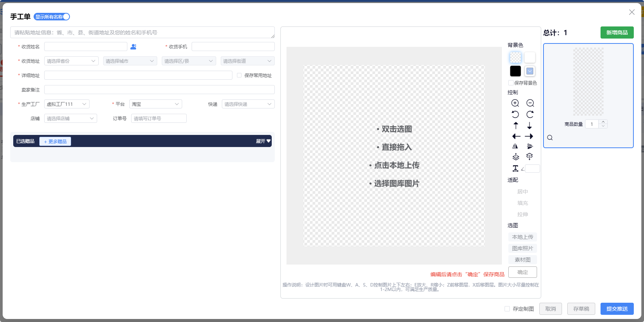
Task: Check 保存背景色 checkbox
Action: 511,83
